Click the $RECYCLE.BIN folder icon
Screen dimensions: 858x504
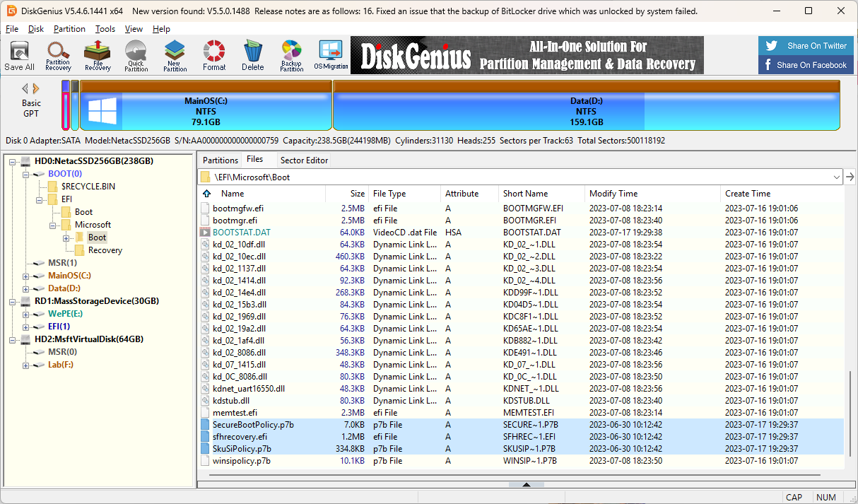(x=52, y=187)
